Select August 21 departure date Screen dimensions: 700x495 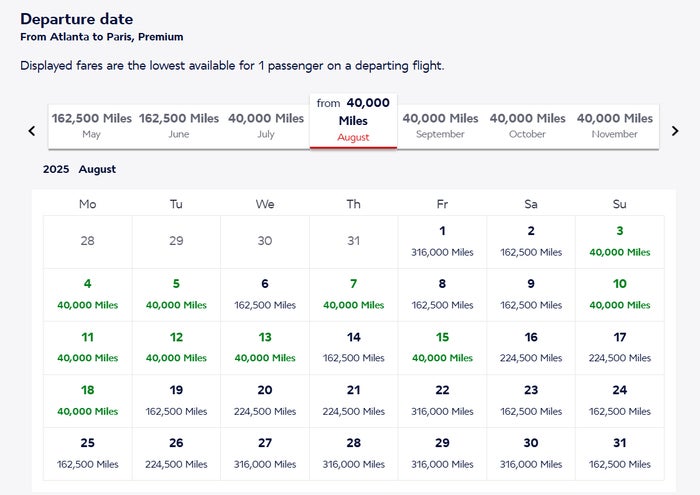[x=354, y=401]
